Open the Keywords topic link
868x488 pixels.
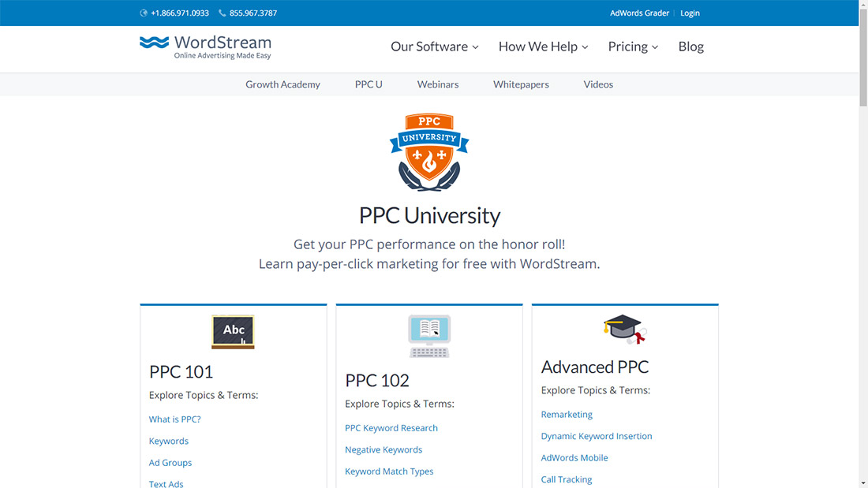(169, 441)
